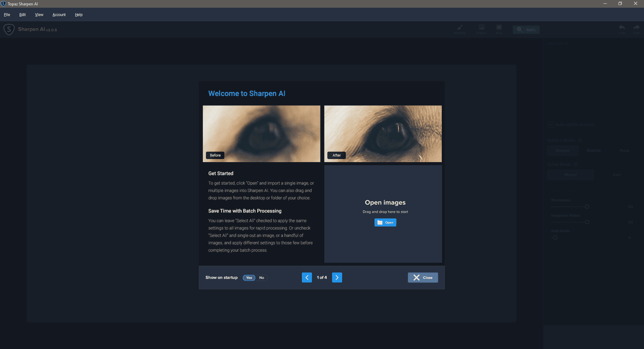
Task: Click the After sample image
Action: [x=383, y=134]
